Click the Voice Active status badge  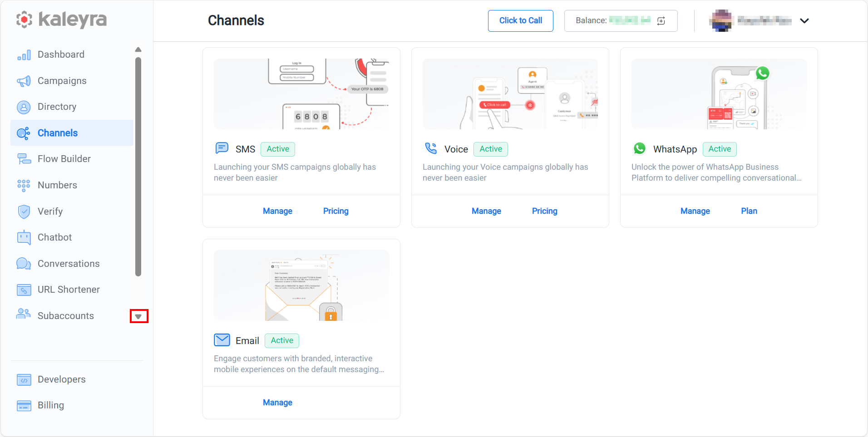[x=491, y=149]
